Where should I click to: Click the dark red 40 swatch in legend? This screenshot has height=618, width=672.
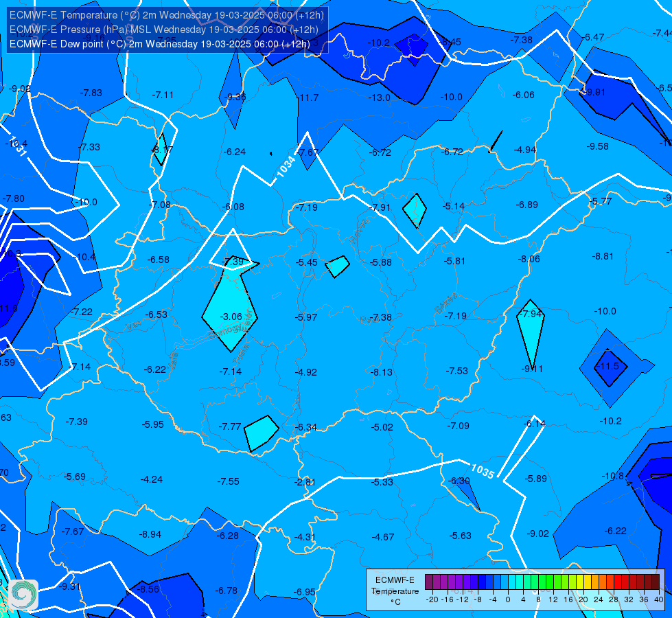[656, 582]
